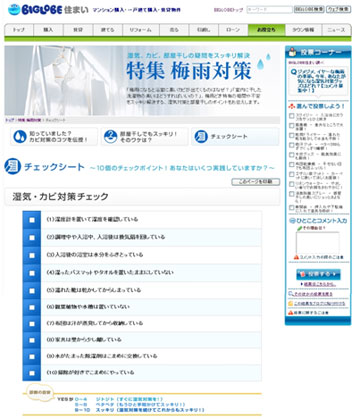Open the ニュース navigation tab

pyautogui.click(x=336, y=30)
